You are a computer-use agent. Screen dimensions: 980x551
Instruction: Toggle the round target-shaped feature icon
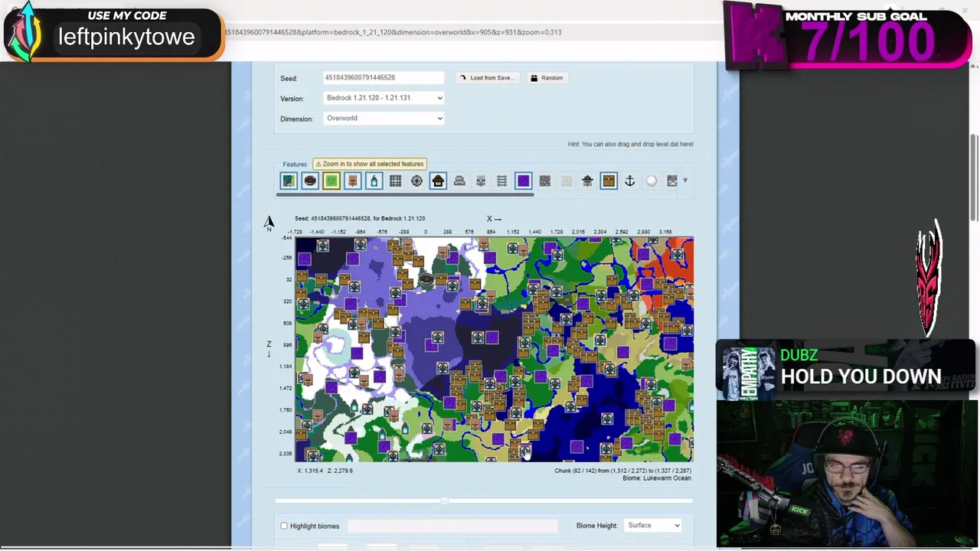[x=416, y=181]
